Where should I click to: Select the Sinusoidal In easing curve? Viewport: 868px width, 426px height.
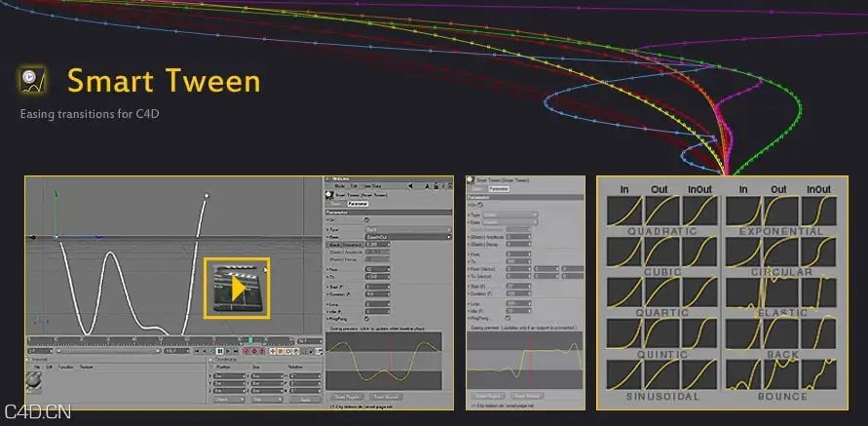click(623, 375)
